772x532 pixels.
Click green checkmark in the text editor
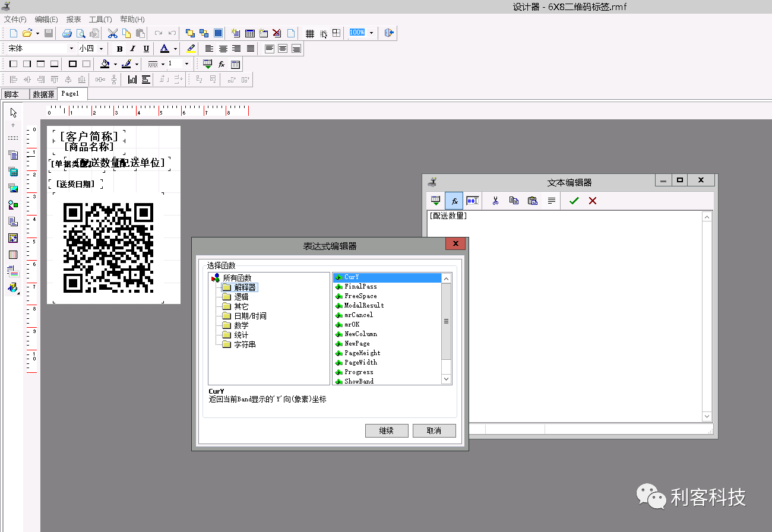tap(574, 201)
